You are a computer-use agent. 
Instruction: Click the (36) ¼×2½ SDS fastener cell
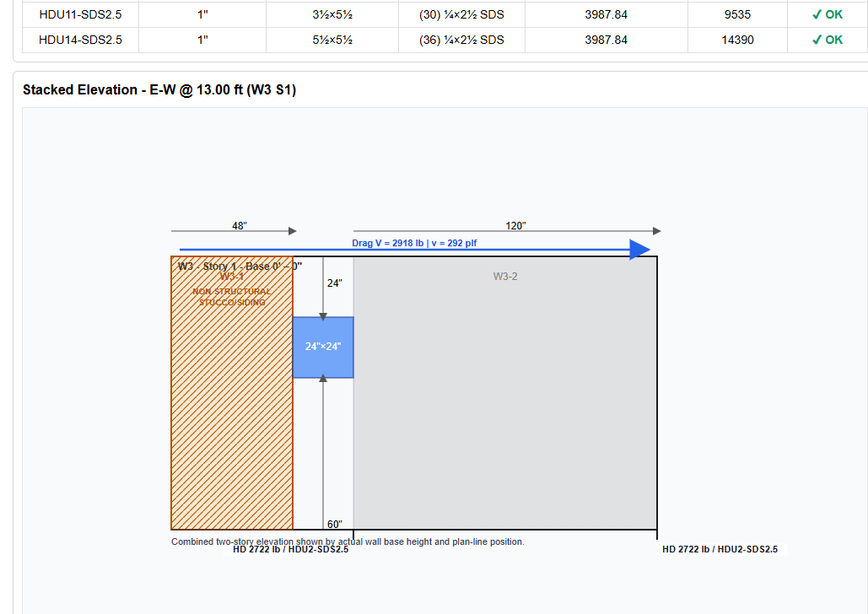461,40
